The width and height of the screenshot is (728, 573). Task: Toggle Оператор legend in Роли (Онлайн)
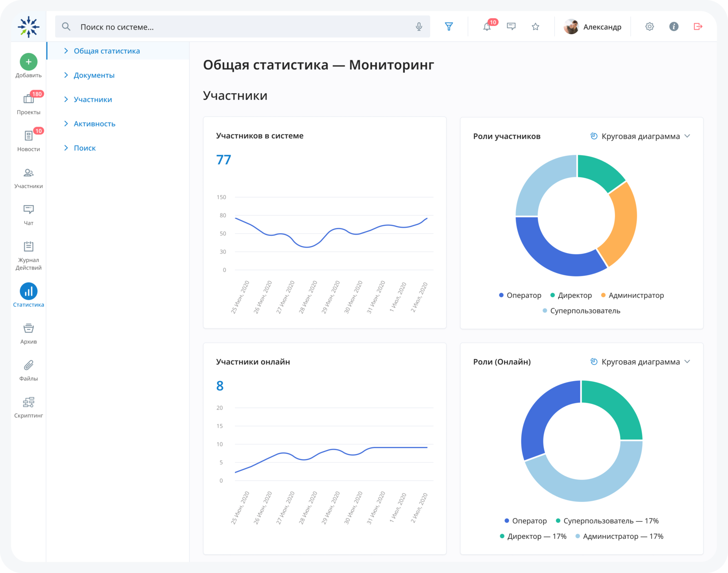coord(526,521)
